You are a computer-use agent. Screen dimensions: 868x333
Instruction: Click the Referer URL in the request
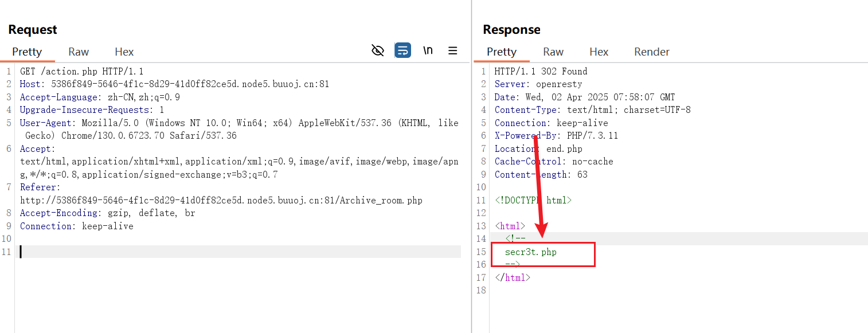221,201
